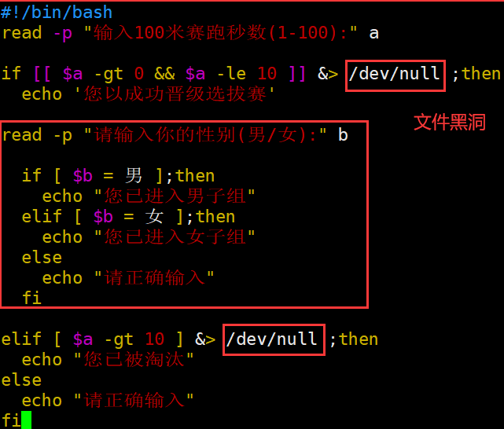Click variable b ending the second read line
Viewport: 504px width, 429px height.
tap(343, 135)
